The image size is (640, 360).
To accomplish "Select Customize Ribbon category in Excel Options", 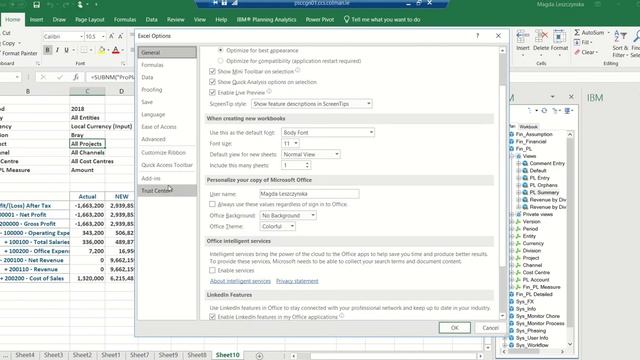I will pyautogui.click(x=167, y=152).
